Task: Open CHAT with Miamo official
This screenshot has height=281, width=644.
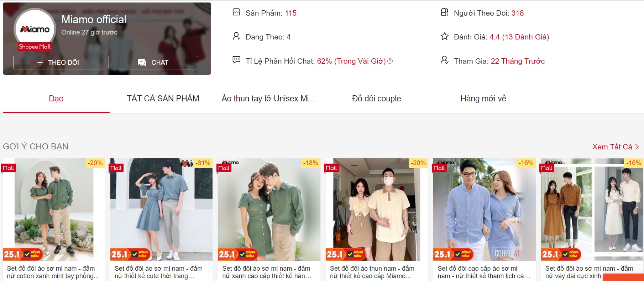Action: [153, 63]
